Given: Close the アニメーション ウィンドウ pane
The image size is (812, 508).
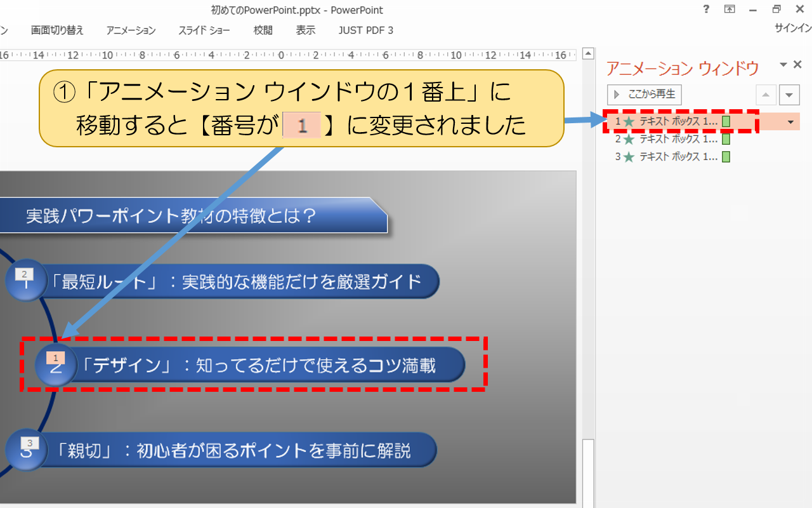Looking at the screenshot, I should [x=798, y=65].
